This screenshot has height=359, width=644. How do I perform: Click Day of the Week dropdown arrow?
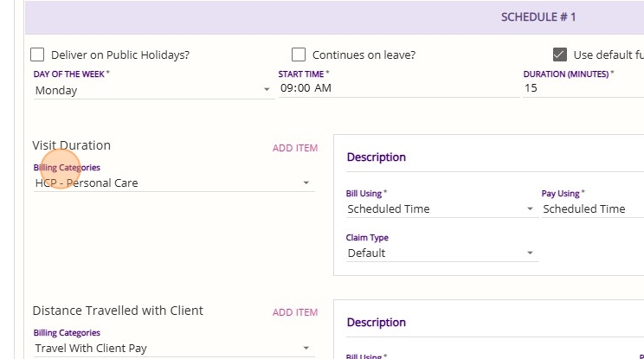coord(267,90)
